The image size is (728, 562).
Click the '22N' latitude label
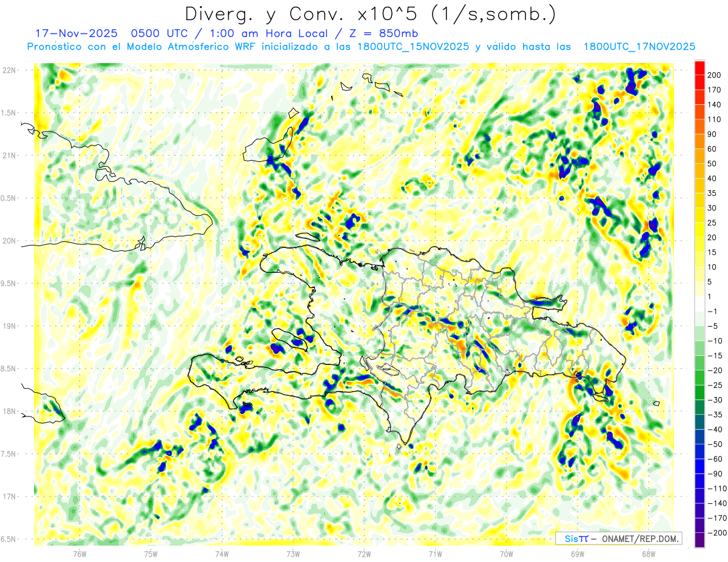pyautogui.click(x=9, y=70)
